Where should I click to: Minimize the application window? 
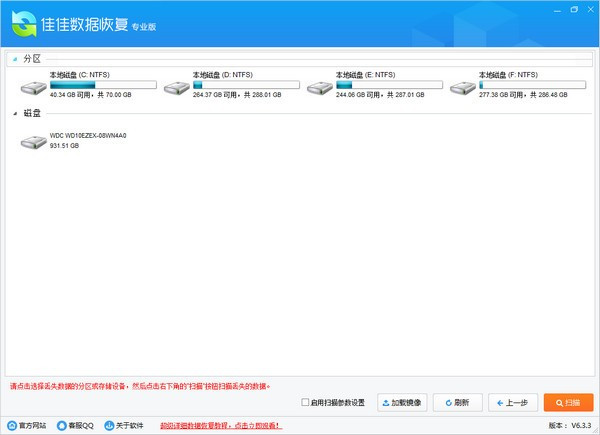558,10
